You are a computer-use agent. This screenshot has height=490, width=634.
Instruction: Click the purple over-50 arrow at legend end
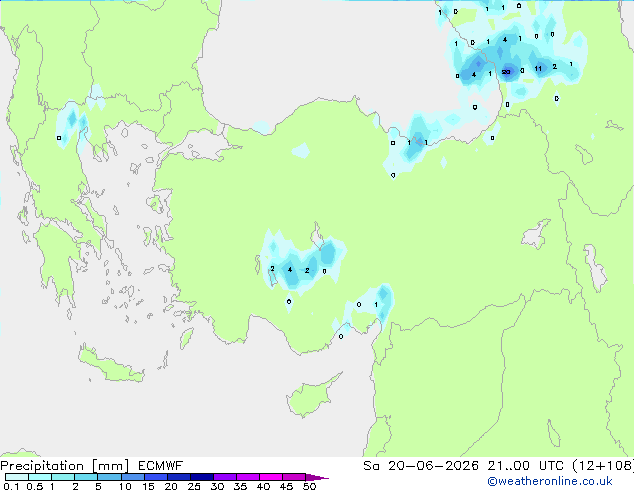pos(317,477)
